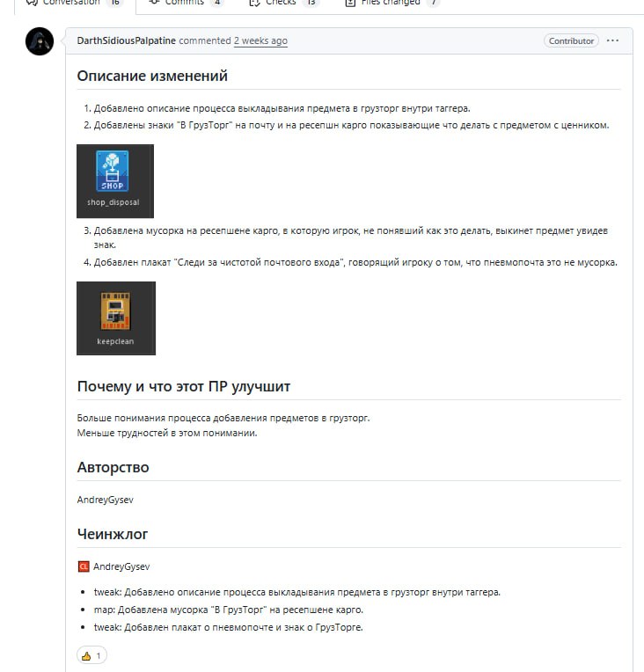Click the Contributor badge label
644x672 pixels.
pos(571,40)
